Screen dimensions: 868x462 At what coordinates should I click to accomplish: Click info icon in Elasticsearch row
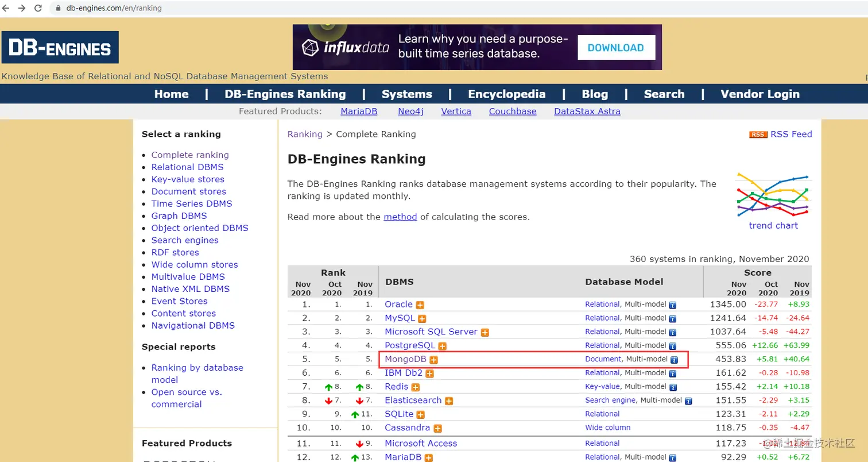point(688,402)
